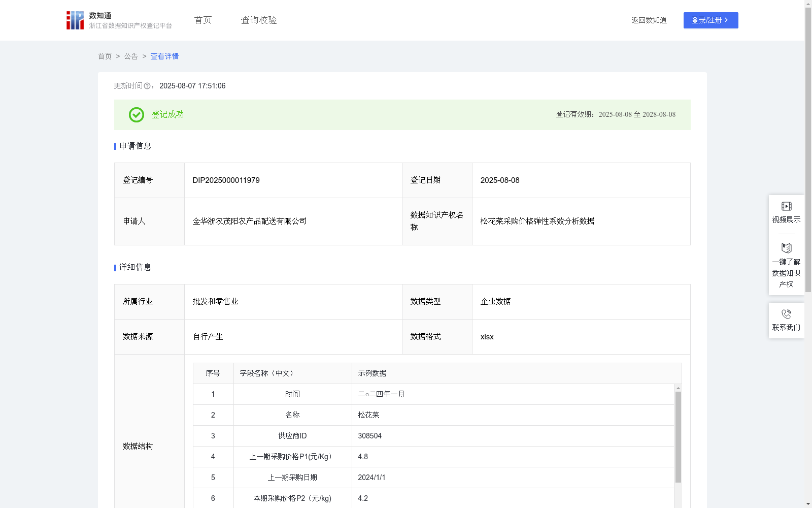Click applicant 金华浙农茂阳农产品配送有限公司

pyautogui.click(x=249, y=221)
